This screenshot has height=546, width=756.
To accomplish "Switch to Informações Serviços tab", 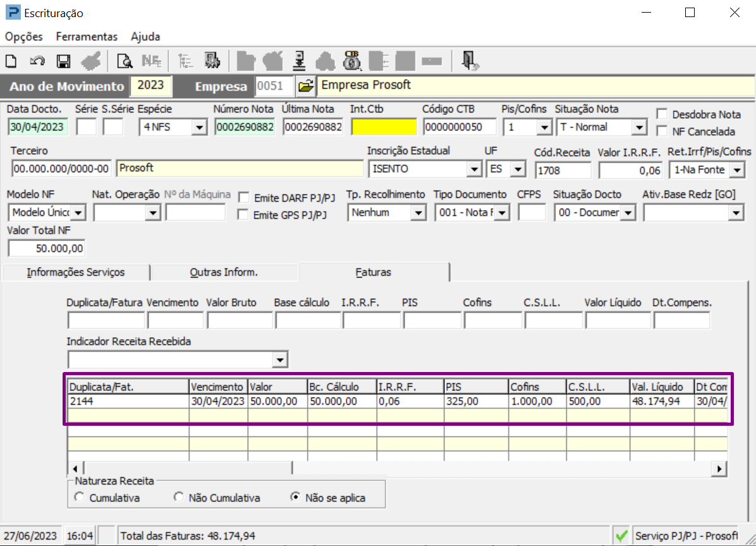I will 76,272.
